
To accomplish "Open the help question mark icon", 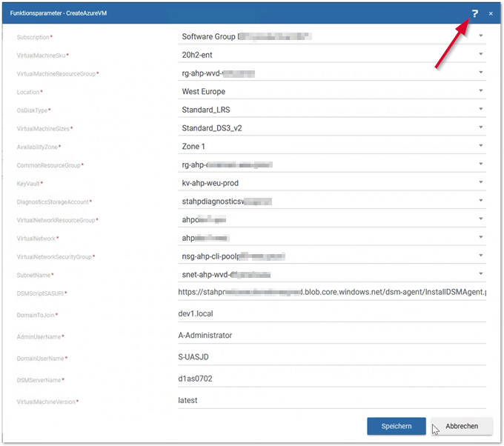I will tap(475, 13).
